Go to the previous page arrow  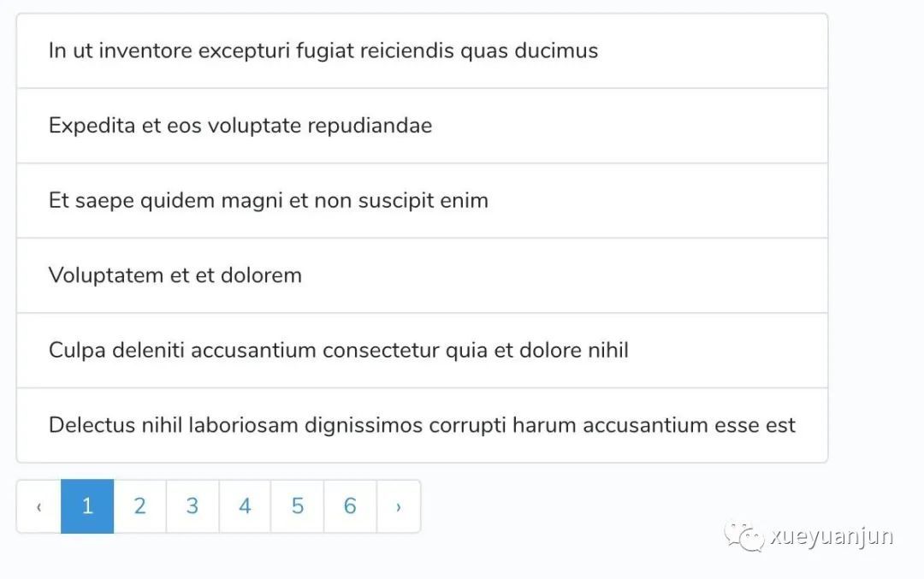pyautogui.click(x=38, y=506)
